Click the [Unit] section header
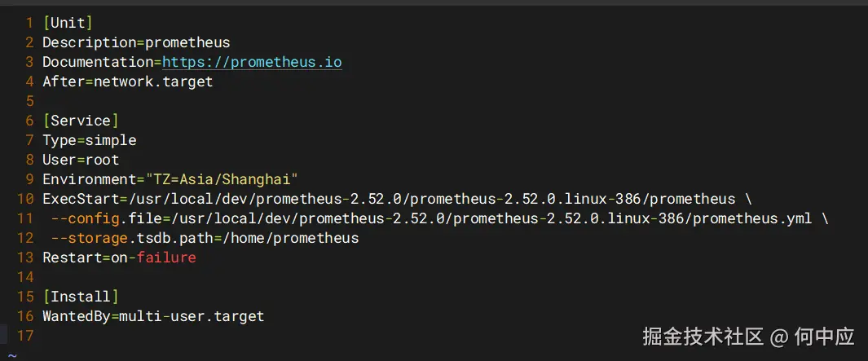 pos(68,23)
